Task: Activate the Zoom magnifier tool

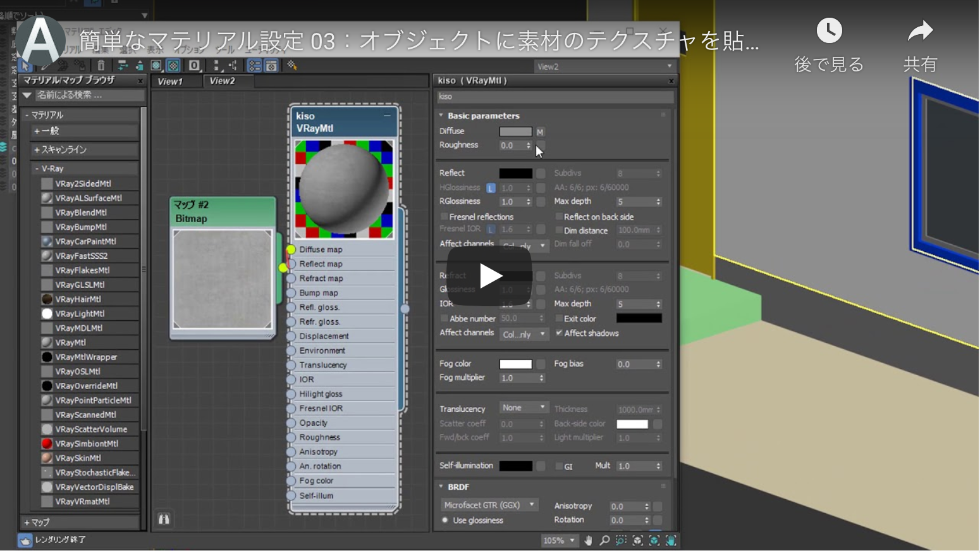Action: pos(604,540)
